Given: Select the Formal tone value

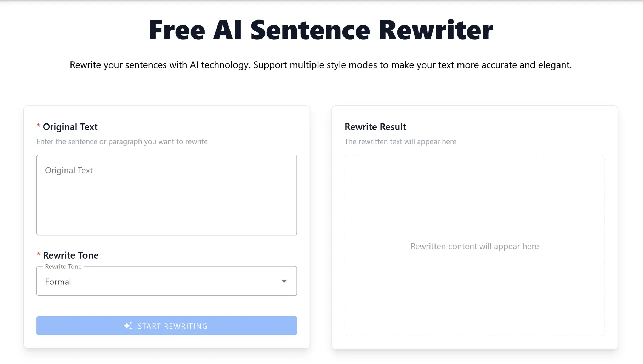Looking at the screenshot, I should (58, 282).
